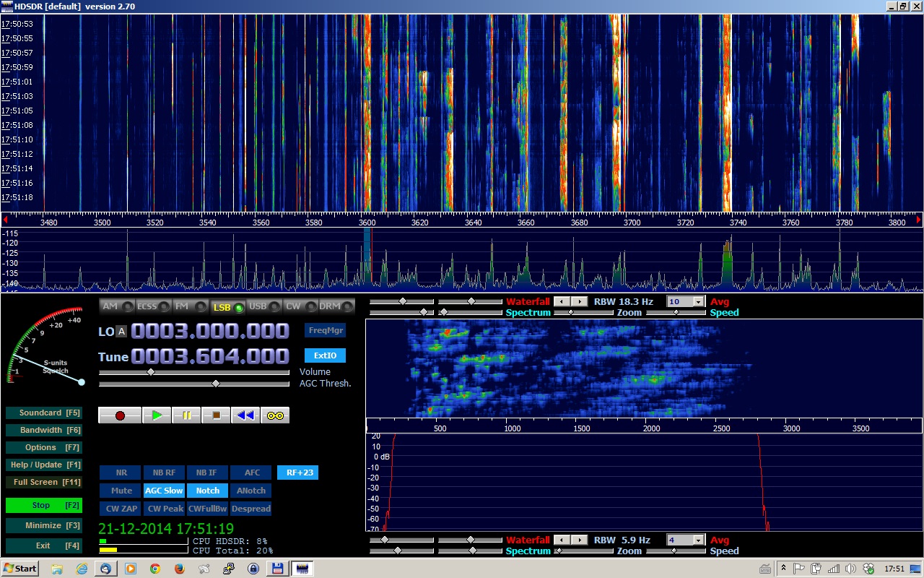Click the brown stop playback button

216,415
